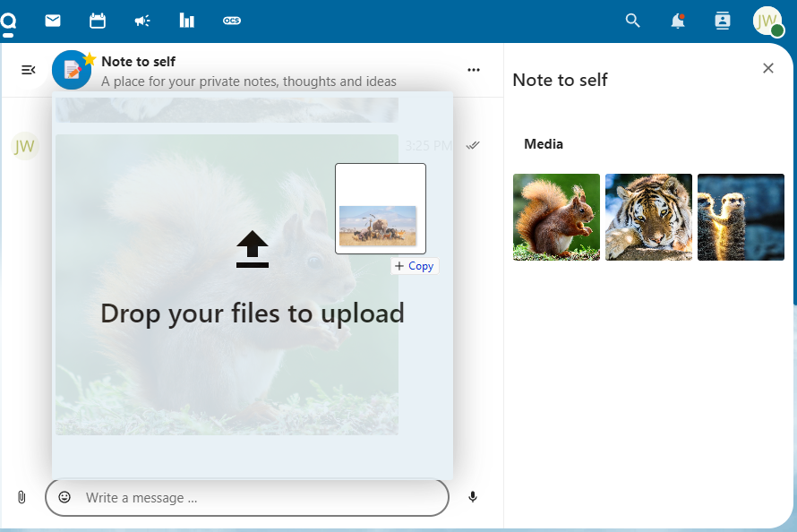Show notifications via the bell icon

[x=678, y=21]
